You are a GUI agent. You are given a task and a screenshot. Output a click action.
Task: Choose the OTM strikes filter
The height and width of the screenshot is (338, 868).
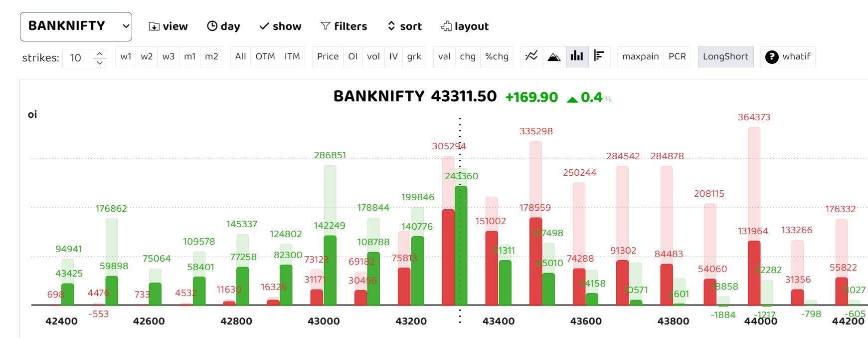(x=265, y=56)
